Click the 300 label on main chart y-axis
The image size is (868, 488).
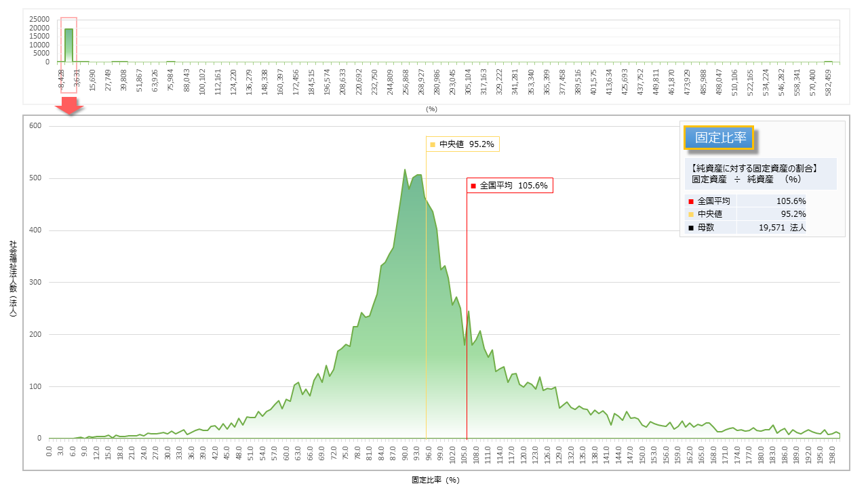pos(35,283)
